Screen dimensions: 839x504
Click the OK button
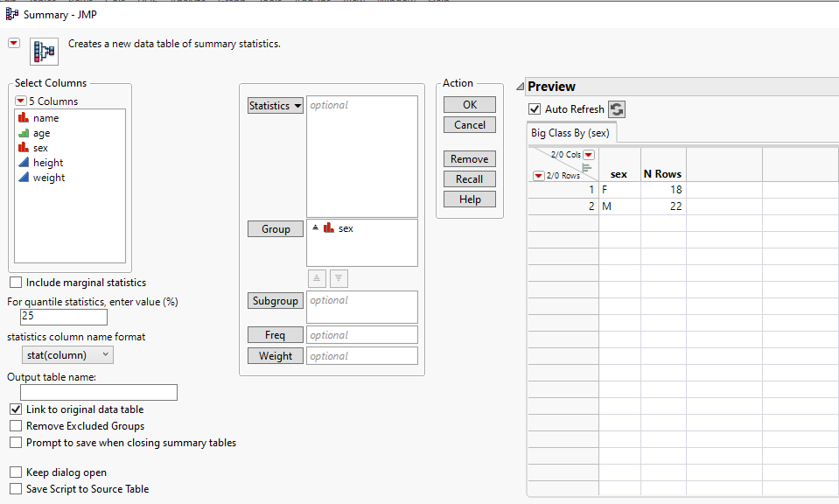coord(469,103)
